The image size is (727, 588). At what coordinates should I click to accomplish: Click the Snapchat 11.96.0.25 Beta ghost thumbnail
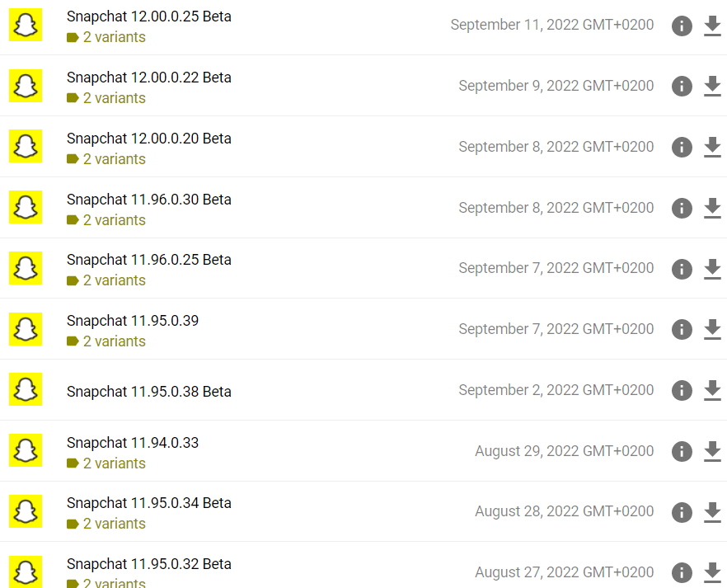coord(26,268)
